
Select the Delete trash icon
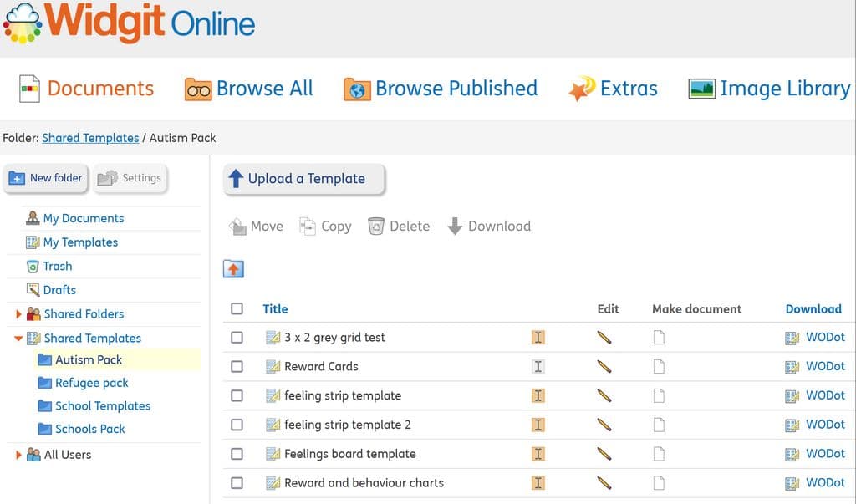(378, 226)
